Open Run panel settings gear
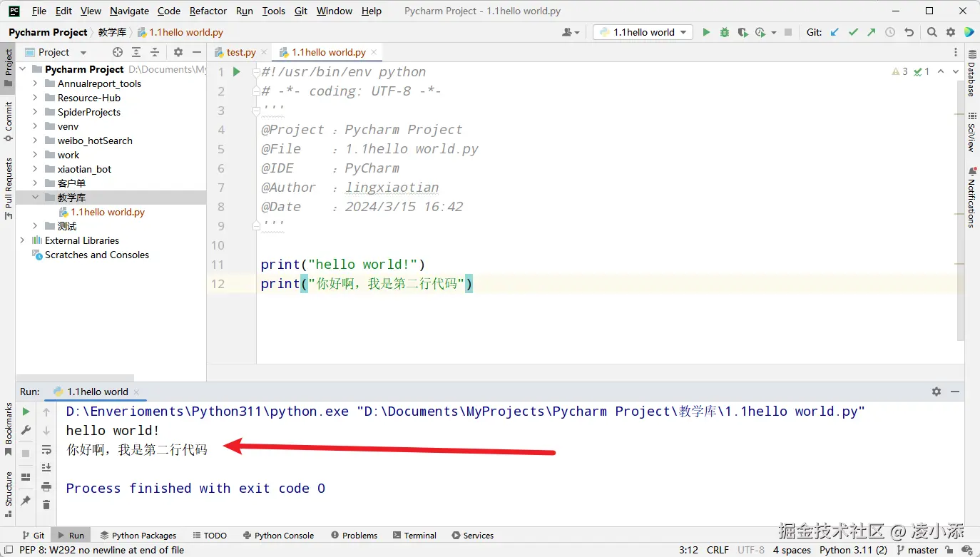The width and height of the screenshot is (980, 557). tap(936, 392)
